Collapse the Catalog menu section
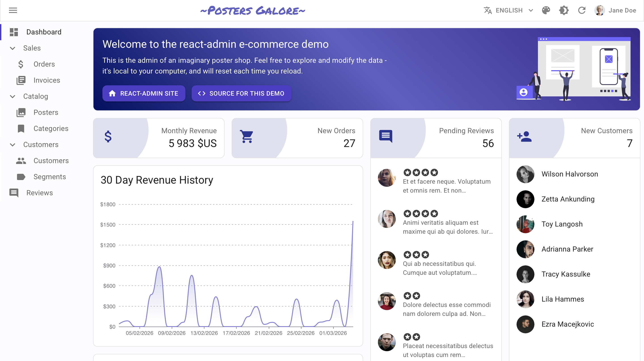 (13, 97)
